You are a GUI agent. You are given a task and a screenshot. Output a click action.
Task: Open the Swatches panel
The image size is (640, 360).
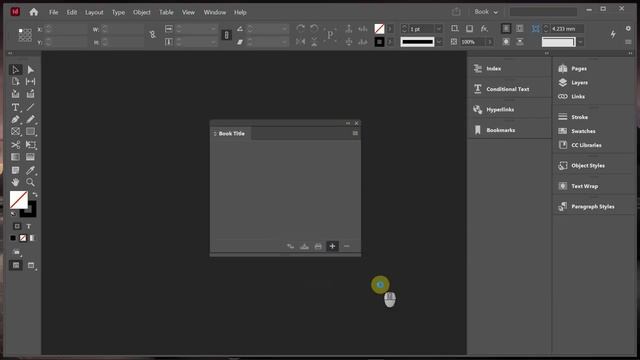(583, 131)
